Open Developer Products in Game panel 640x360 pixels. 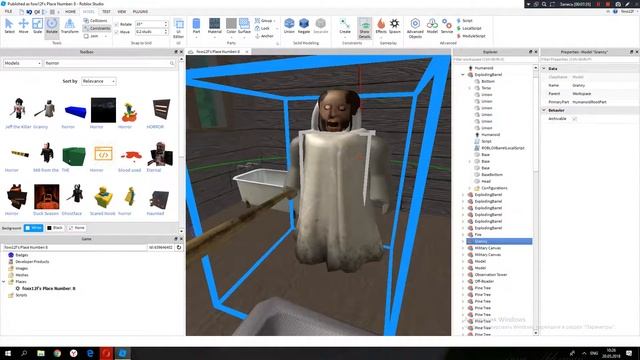tap(32, 262)
